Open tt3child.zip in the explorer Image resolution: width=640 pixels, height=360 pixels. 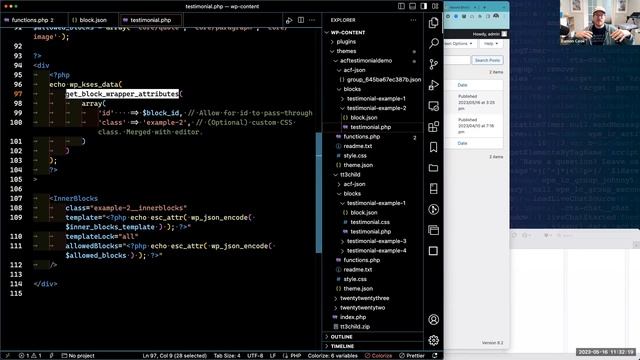[355, 327]
